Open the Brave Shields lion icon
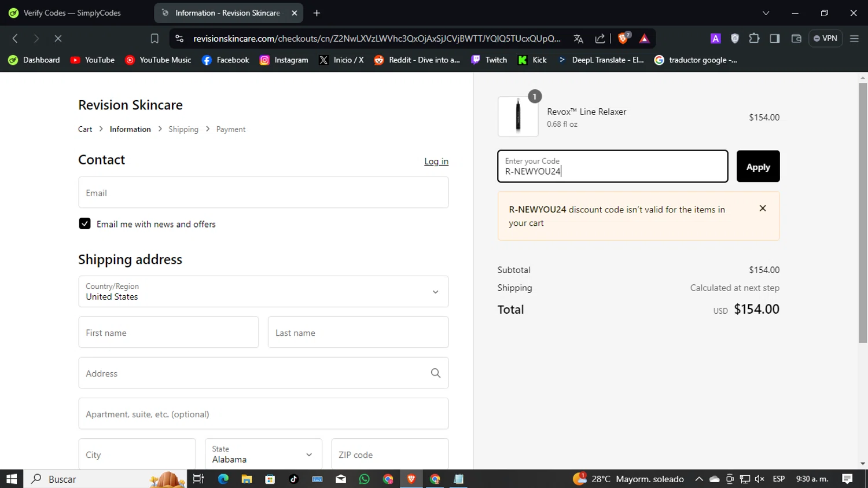This screenshot has width=868, height=488. coord(624,38)
